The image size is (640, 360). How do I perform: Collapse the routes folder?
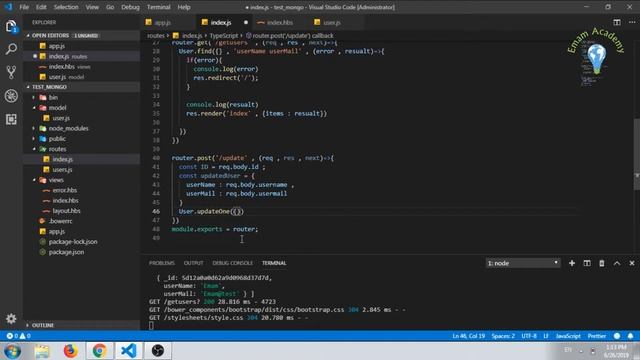coord(82,149)
